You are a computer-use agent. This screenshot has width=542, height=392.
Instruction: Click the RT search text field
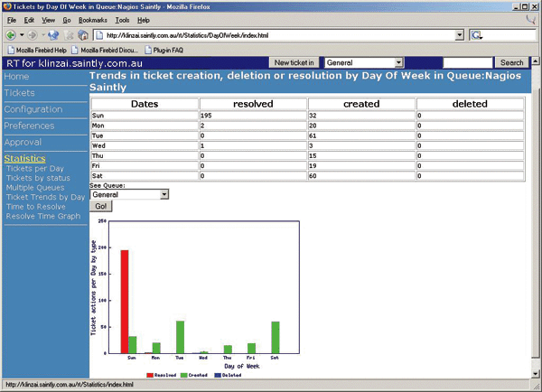467,62
